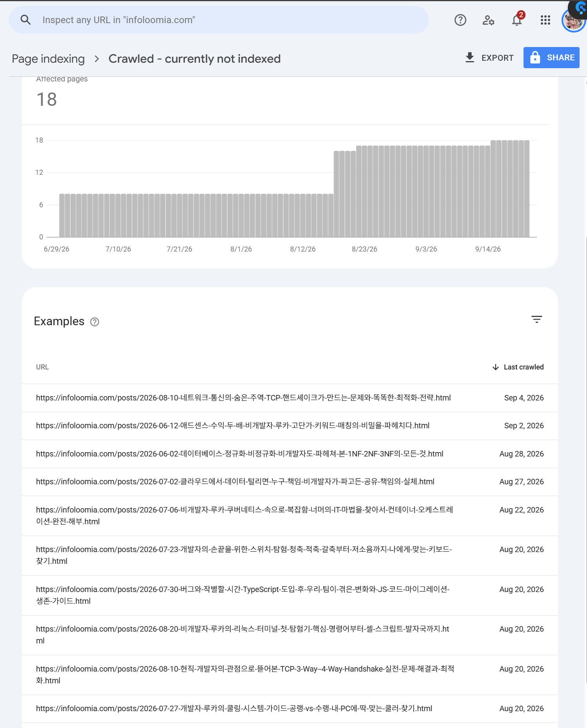Click the Share button
Screen dimensions: 587x728
tap(551, 58)
